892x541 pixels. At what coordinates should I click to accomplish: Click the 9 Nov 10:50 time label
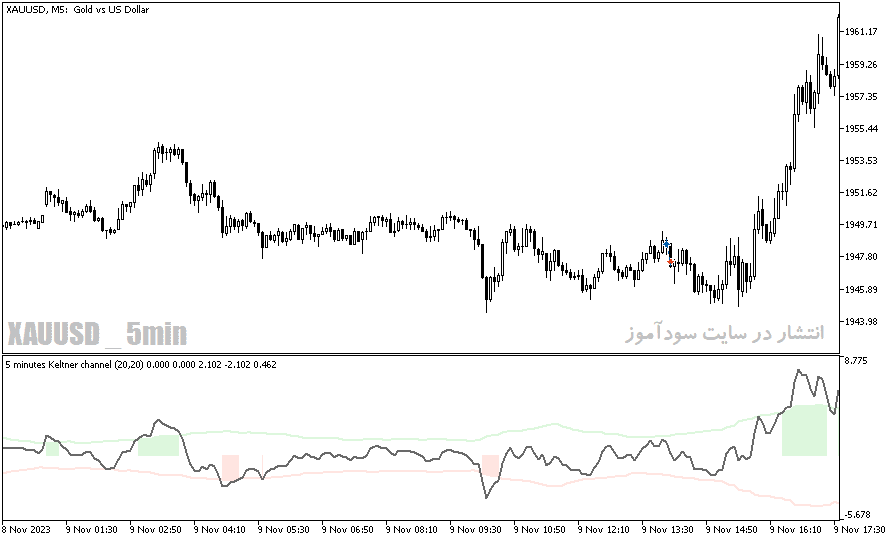(x=540, y=530)
